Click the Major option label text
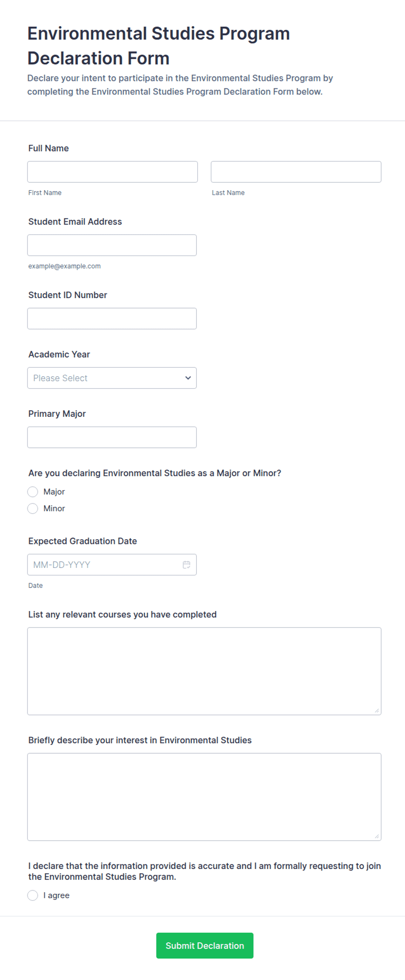The width and height of the screenshot is (405, 980). coord(54,492)
